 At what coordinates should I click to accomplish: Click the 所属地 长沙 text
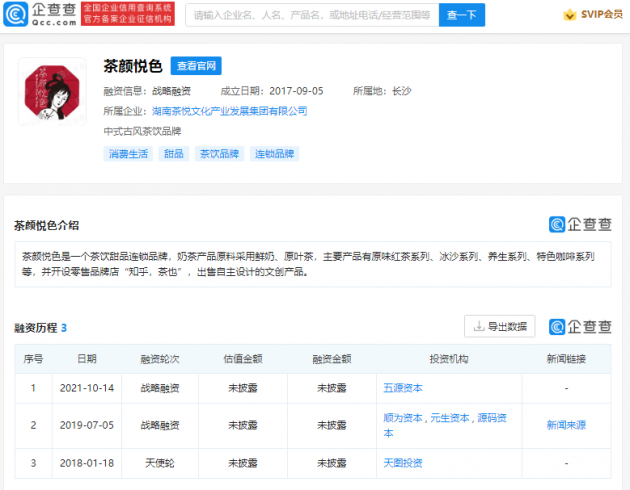click(382, 91)
